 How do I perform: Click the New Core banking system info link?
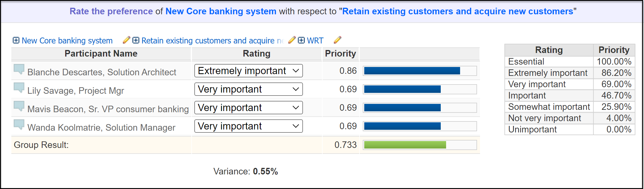coord(67,40)
